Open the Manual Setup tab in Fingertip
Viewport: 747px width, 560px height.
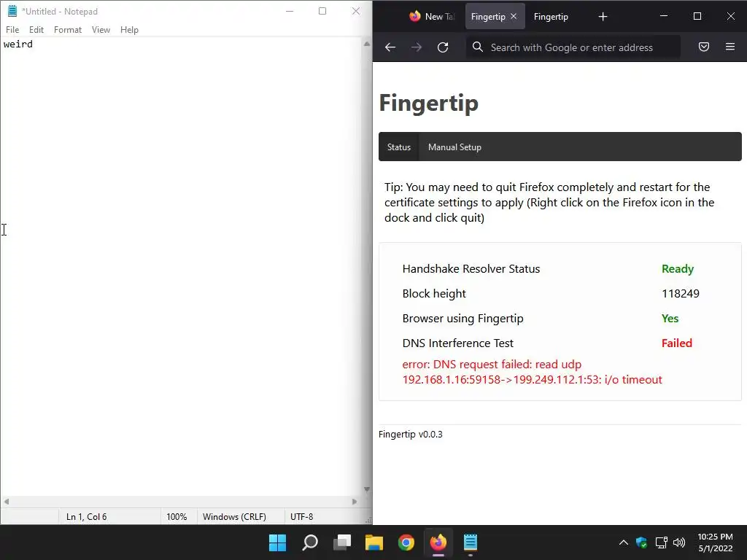point(454,147)
